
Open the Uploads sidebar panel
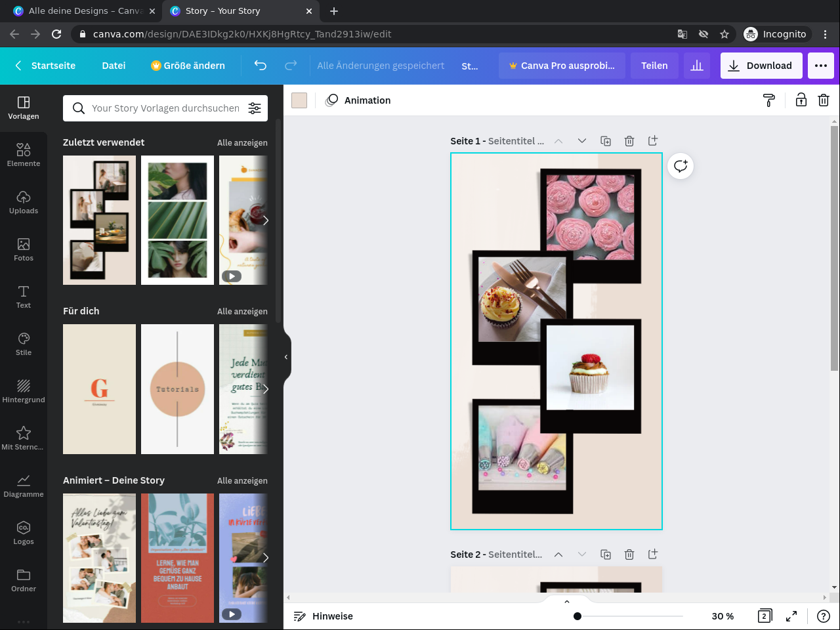tap(24, 203)
